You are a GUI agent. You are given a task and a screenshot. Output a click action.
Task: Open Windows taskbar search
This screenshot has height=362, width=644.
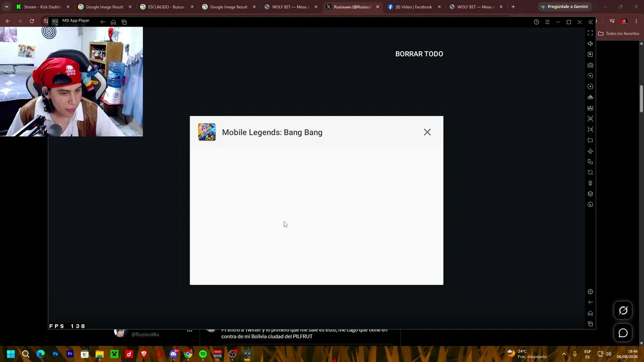[26, 354]
